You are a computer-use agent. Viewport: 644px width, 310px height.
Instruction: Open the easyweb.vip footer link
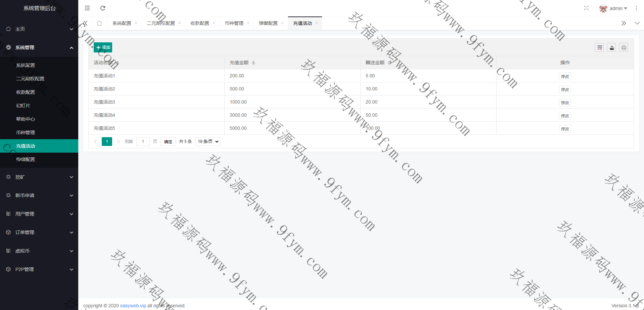(133, 306)
